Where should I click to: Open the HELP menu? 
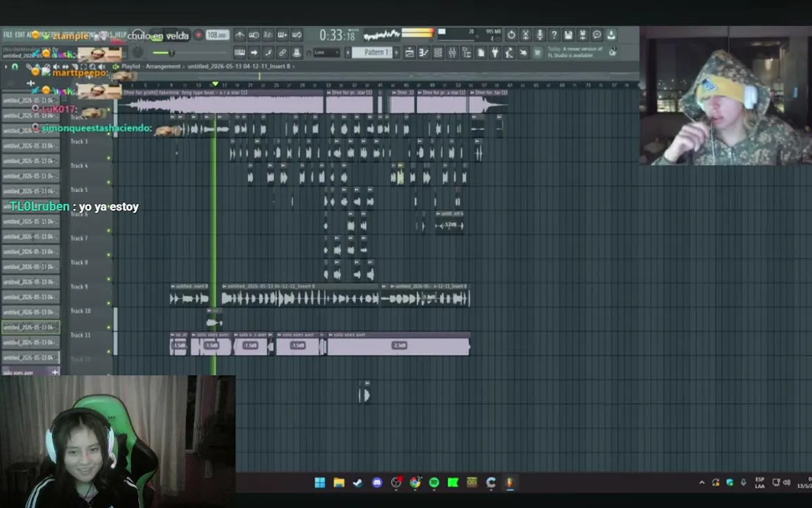[x=120, y=35]
